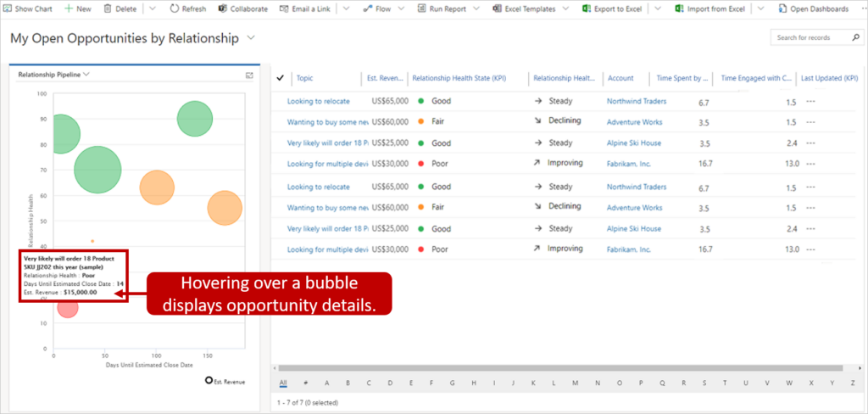Click the first Looking for multiple devices topic
868x414 pixels.
327,164
